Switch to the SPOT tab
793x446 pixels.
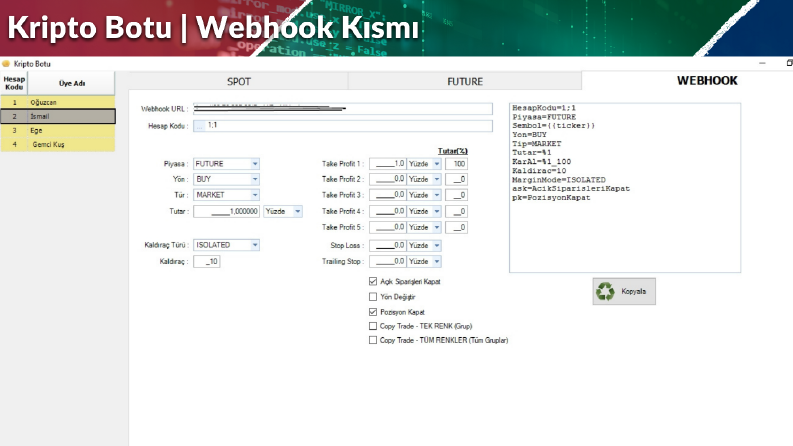click(238, 81)
